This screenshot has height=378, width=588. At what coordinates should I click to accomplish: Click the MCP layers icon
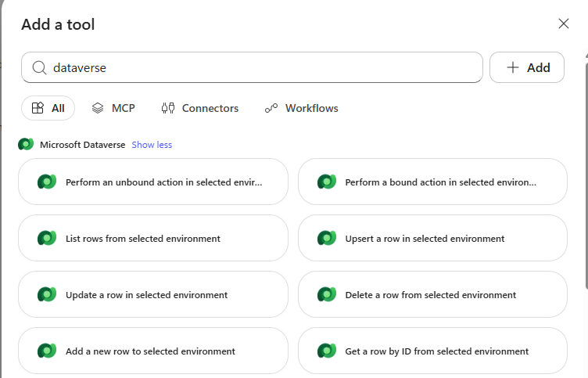pos(98,108)
